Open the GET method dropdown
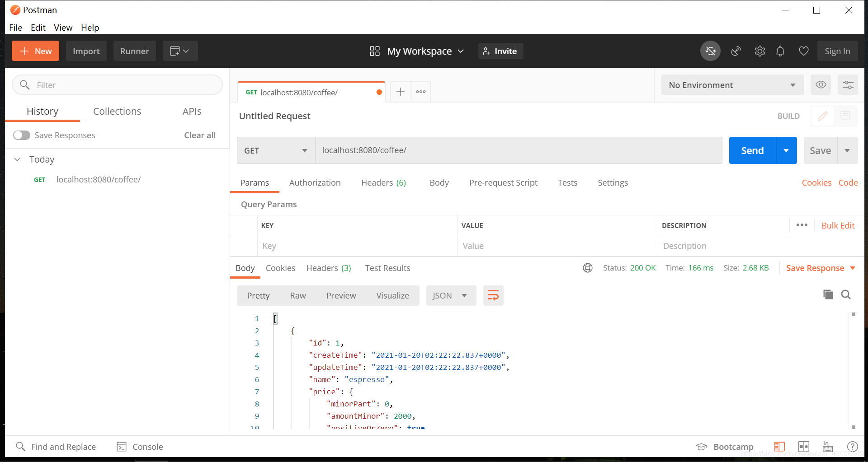This screenshot has width=868, height=462. (x=276, y=150)
